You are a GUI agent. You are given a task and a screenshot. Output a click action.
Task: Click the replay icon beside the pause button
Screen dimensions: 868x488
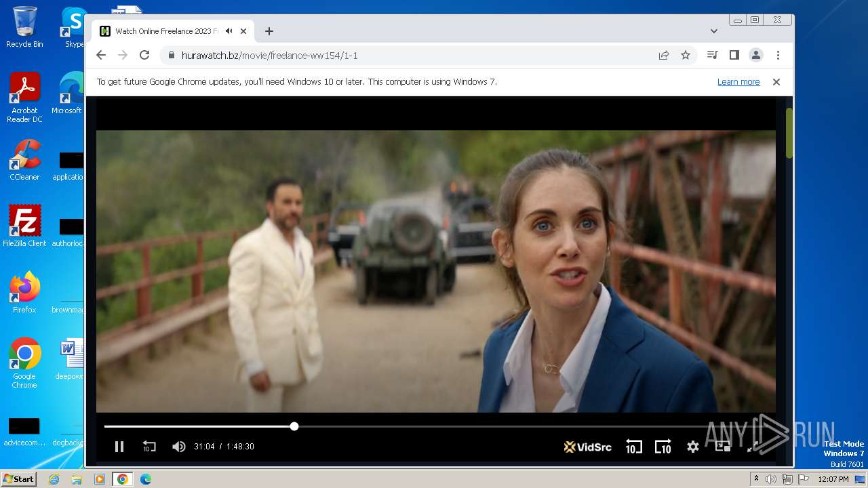[149, 447]
